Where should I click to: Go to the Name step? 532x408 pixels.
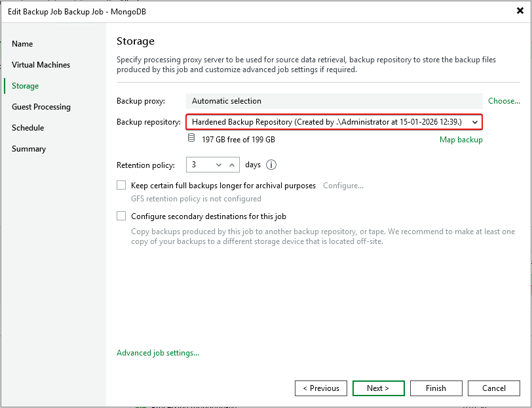click(22, 44)
